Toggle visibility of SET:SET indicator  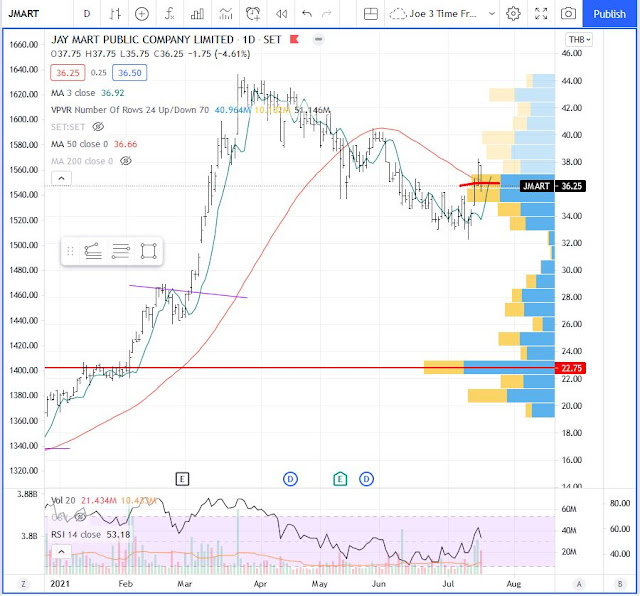tap(98, 127)
